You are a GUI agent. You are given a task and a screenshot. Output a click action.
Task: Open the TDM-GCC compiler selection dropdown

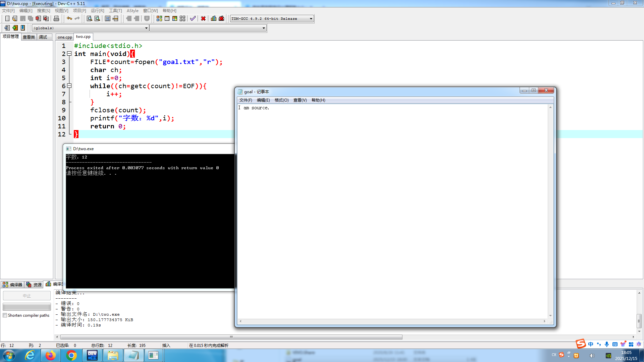point(311,19)
